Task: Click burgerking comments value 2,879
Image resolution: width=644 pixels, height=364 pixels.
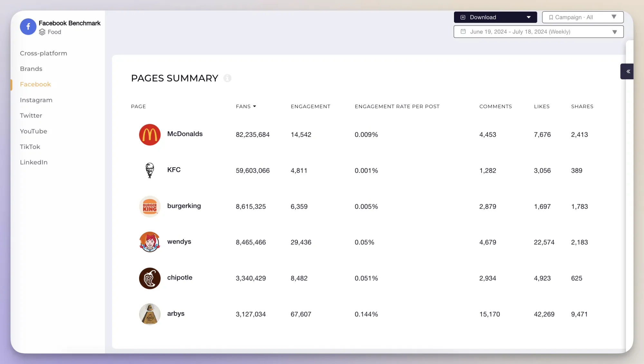Action: [488, 206]
